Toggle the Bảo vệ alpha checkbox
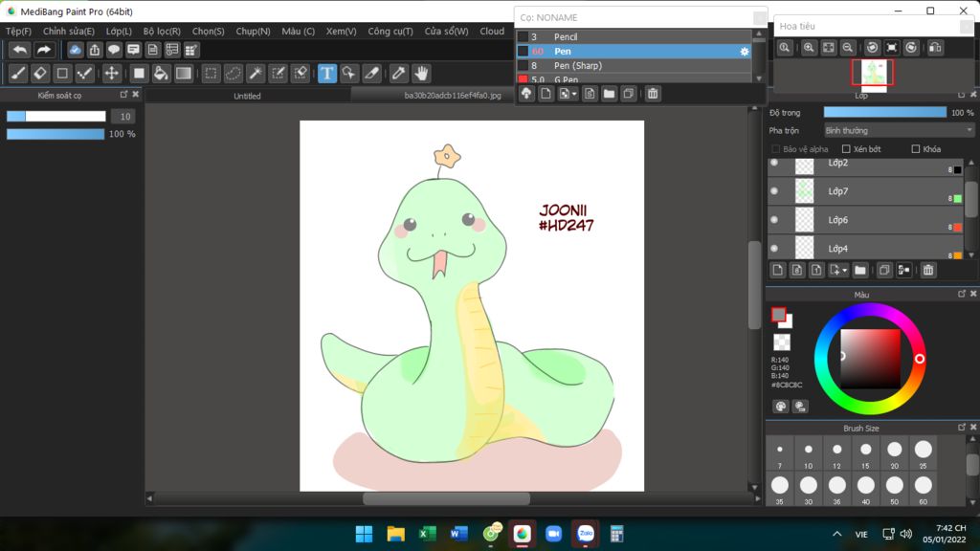The image size is (980, 551). [775, 149]
